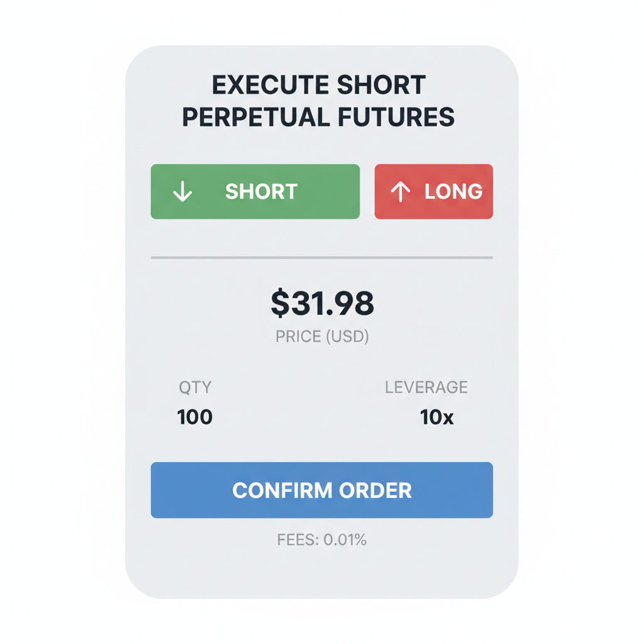Click the FEES: 0.01% text
Image resolution: width=644 pixels, height=644 pixels.
click(322, 540)
